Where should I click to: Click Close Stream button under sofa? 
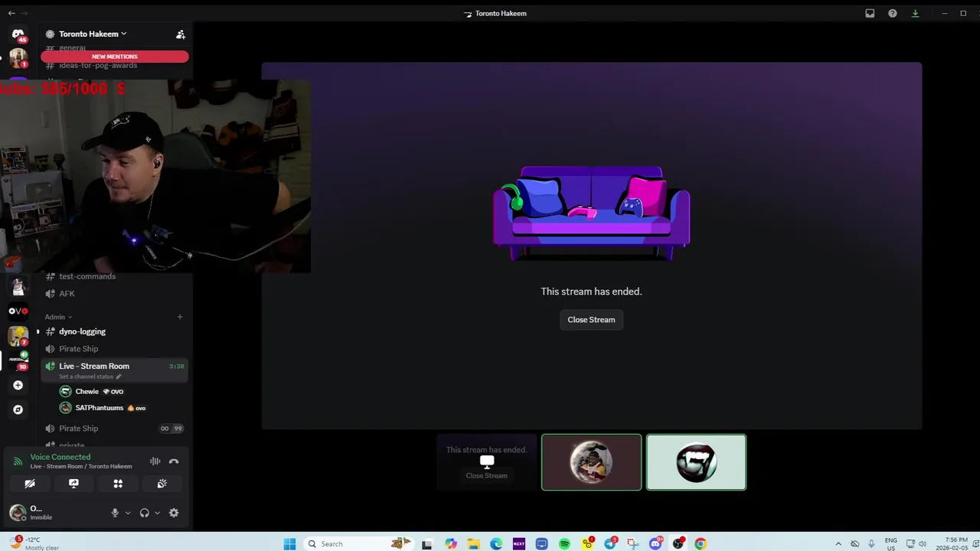pos(591,320)
